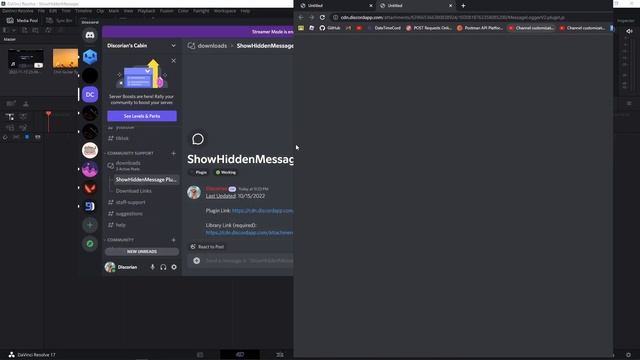This screenshot has width=640, height=360.
Task: Close the second Untitled browser tab
Action: click(451, 6)
